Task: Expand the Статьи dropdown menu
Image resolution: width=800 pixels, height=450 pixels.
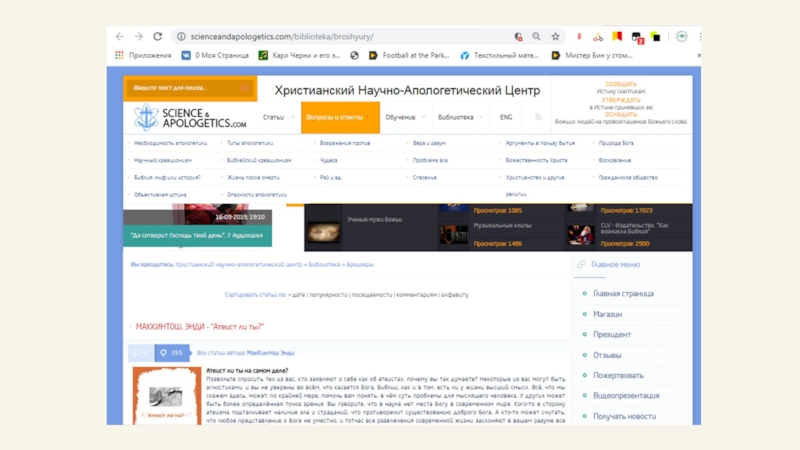Action: click(276, 118)
